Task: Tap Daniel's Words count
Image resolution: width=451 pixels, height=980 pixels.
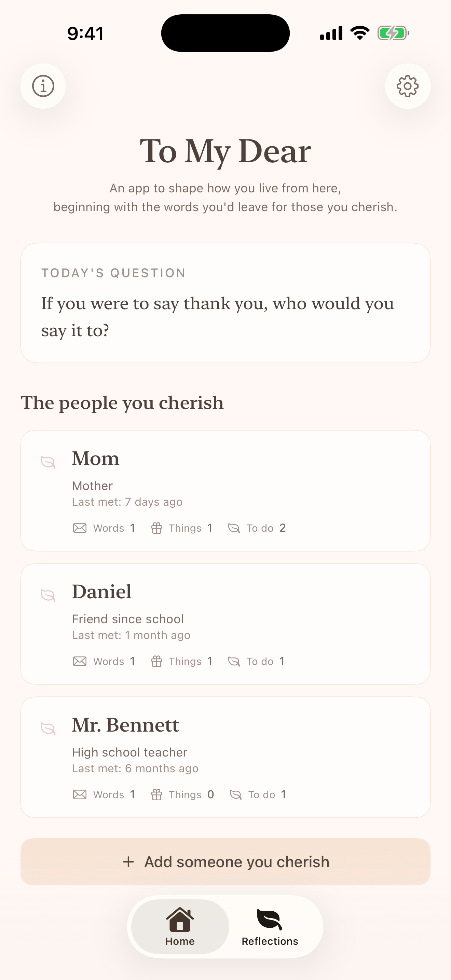Action: point(132,661)
